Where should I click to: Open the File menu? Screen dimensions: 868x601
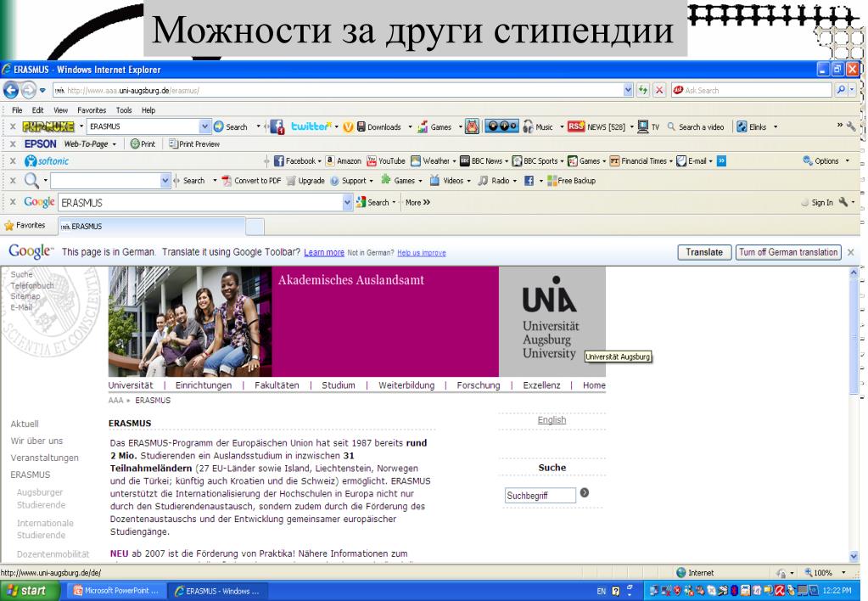click(x=17, y=110)
